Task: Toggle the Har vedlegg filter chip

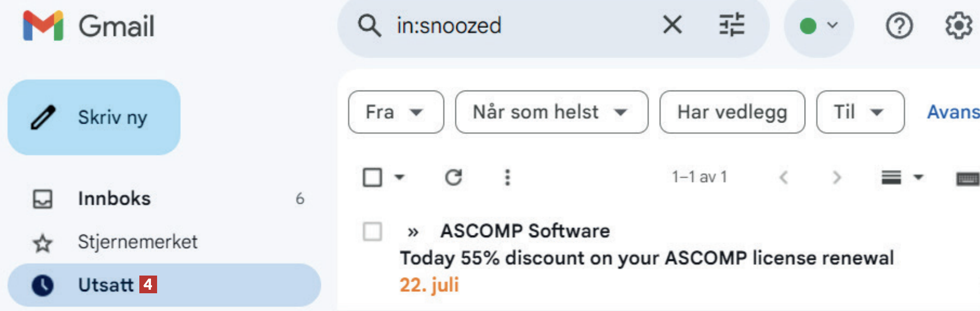Action: pyautogui.click(x=732, y=112)
